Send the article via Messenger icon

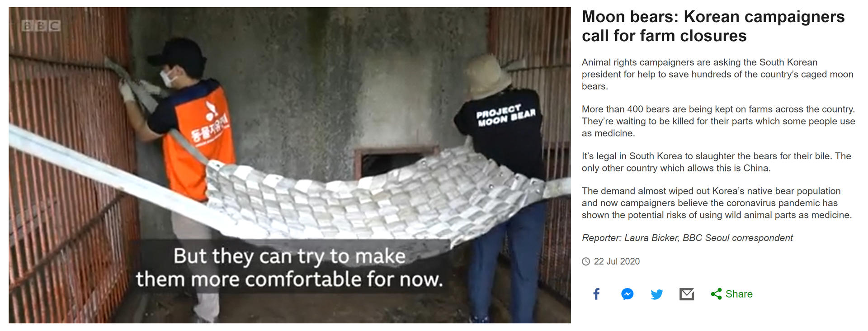627,294
